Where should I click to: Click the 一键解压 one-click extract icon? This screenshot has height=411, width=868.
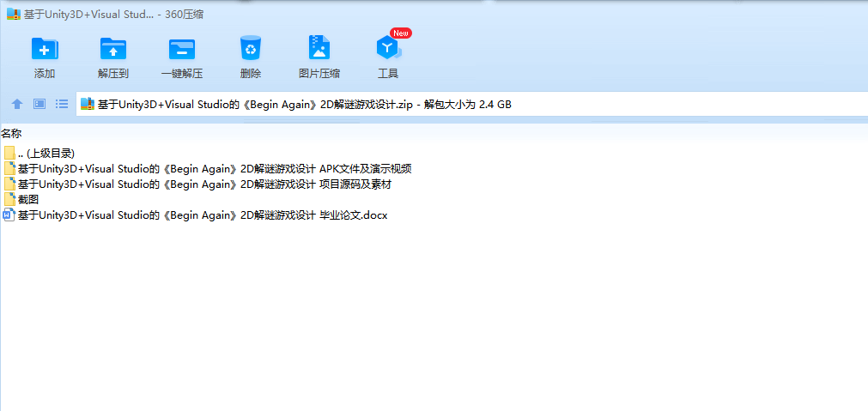[x=181, y=49]
